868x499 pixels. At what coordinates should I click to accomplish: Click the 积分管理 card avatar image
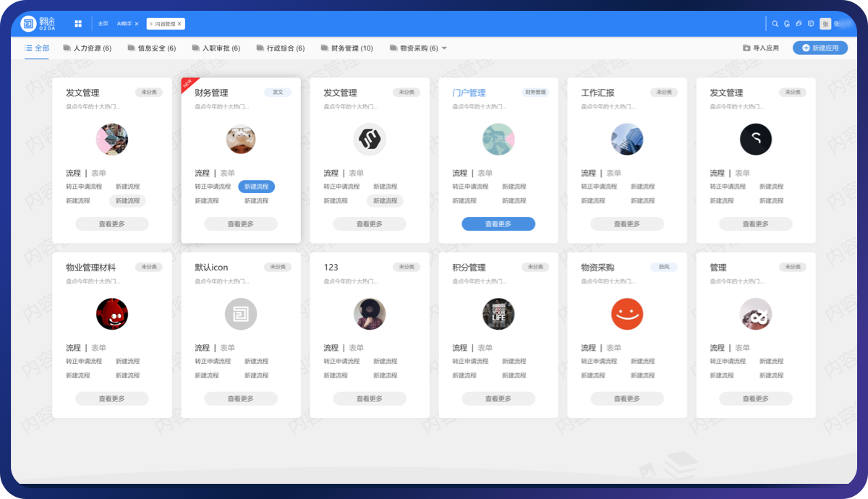[x=498, y=314]
